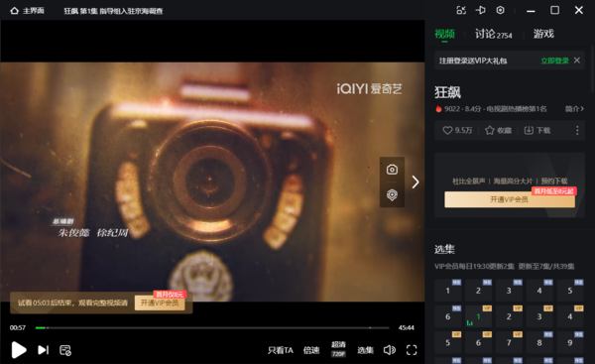Like the show with heart icon
This screenshot has width=595, height=364.
pyautogui.click(x=457, y=131)
